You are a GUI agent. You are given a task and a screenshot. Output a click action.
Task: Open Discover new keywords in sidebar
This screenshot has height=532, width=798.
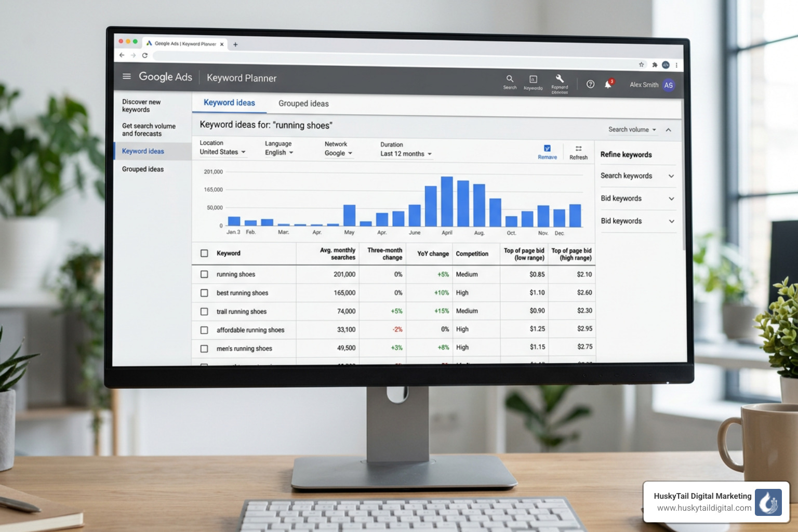[141, 105]
